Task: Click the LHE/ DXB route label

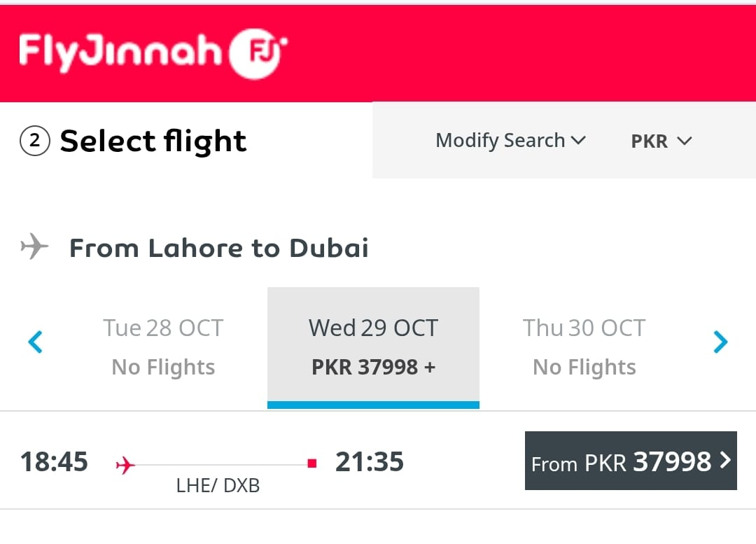Action: [218, 485]
